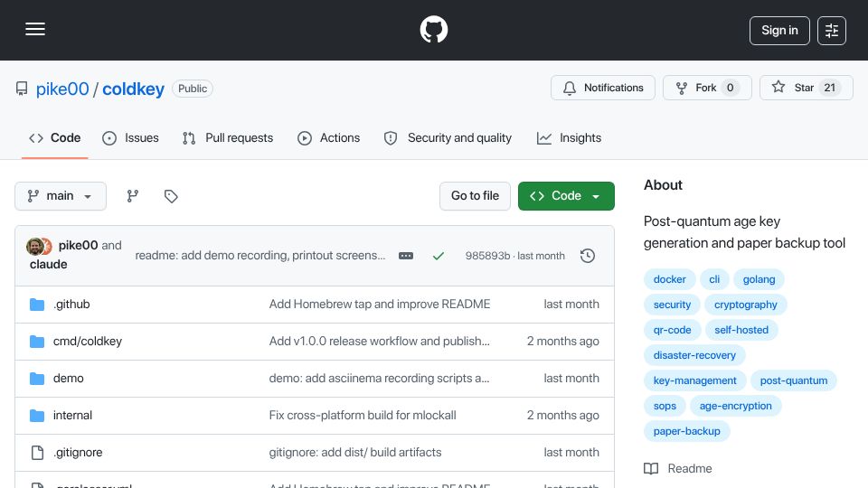The width and height of the screenshot is (868, 488).
Task: Open the hamburger navigation menu
Action: (x=35, y=29)
